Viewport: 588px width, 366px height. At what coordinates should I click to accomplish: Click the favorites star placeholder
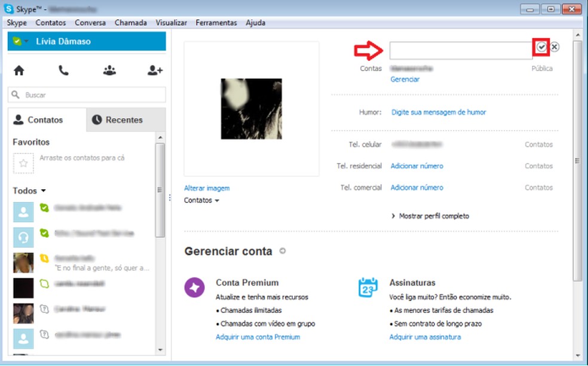23,164
